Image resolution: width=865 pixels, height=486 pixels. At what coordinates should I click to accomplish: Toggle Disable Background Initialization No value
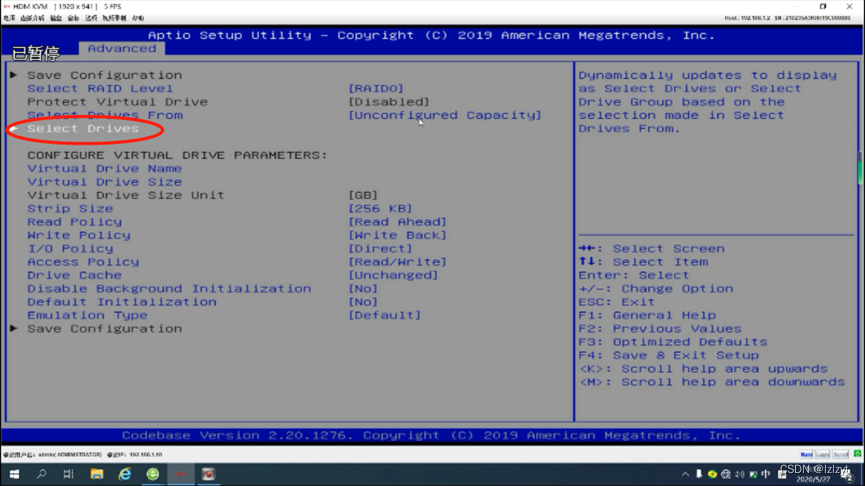[363, 289]
